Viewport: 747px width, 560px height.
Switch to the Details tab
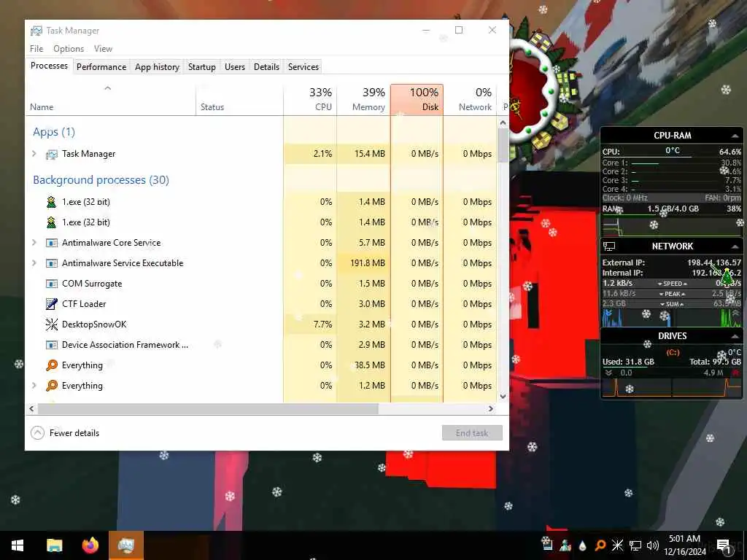pyautogui.click(x=266, y=67)
